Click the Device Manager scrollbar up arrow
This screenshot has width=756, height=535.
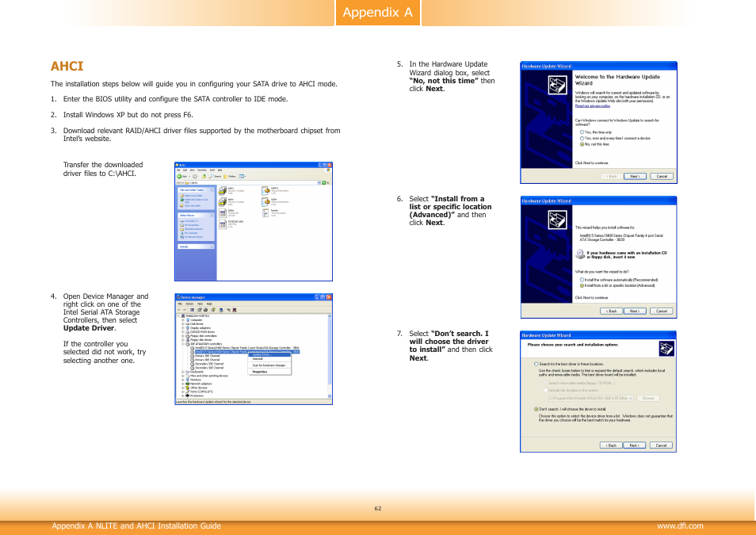330,316
